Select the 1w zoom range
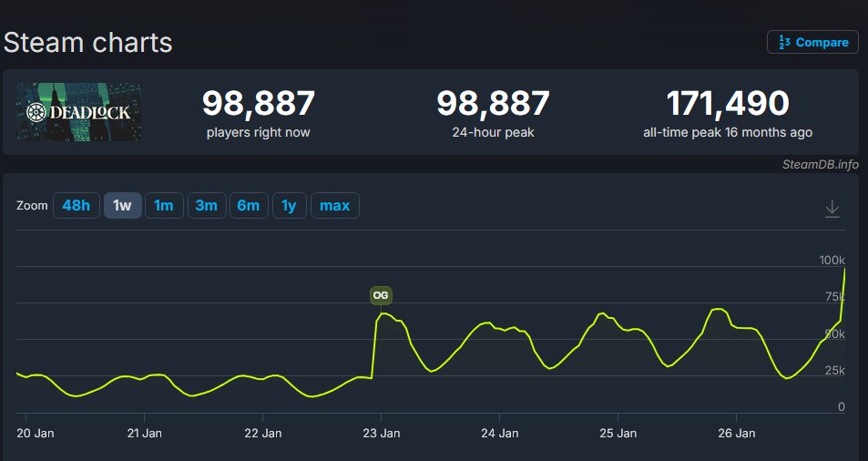Image resolution: width=868 pixels, height=461 pixels. tap(122, 205)
